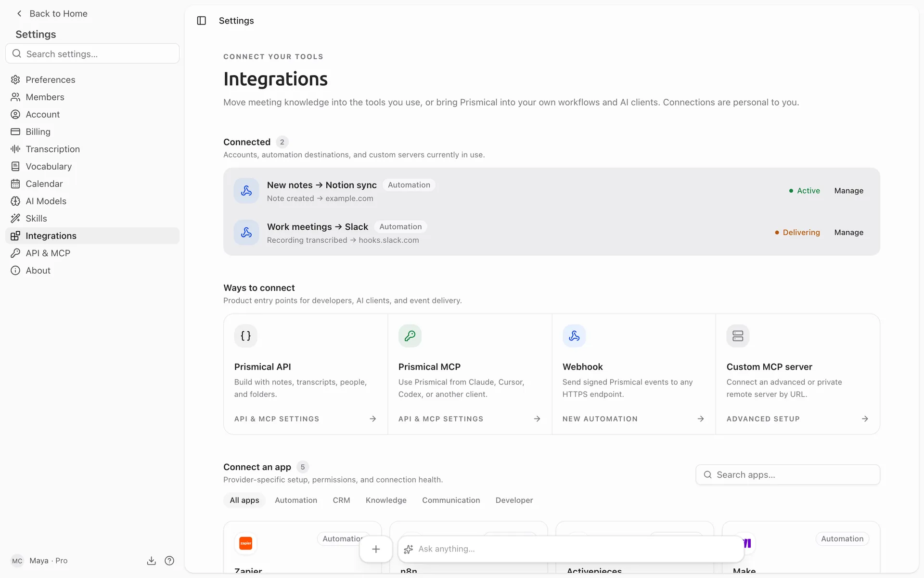Click New Automation on the Webhook card
Screen dimensions: 924x578
point(633,419)
